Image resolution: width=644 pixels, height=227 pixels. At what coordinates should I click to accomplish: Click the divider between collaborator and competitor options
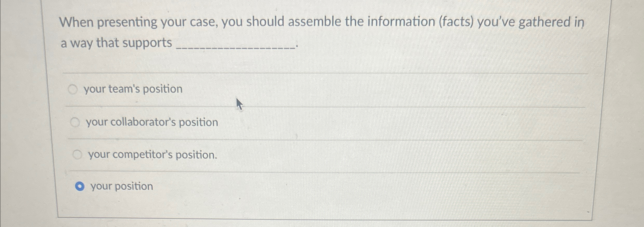tap(312, 139)
